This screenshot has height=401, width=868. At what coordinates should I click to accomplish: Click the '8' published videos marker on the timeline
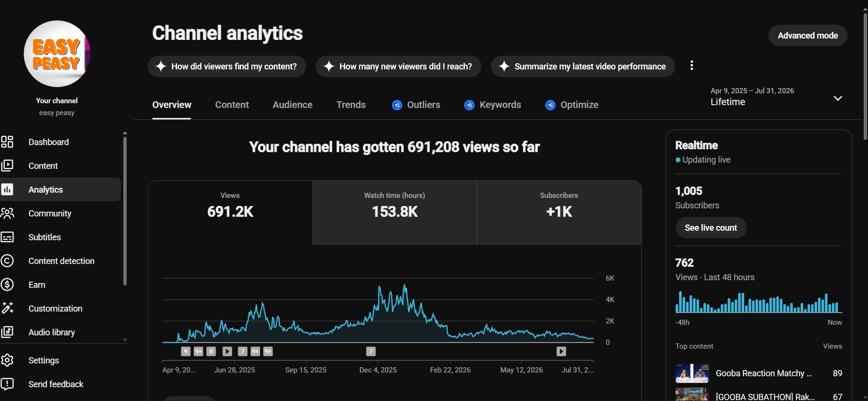click(211, 352)
